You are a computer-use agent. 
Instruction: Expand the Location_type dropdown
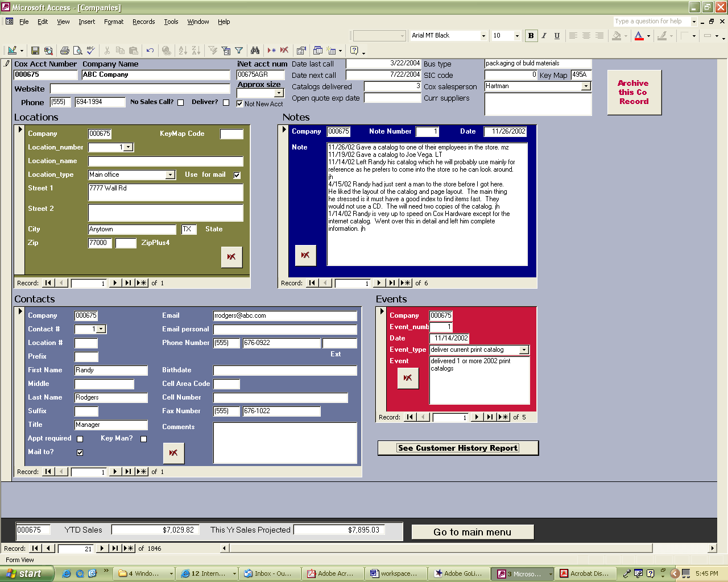pyautogui.click(x=171, y=175)
